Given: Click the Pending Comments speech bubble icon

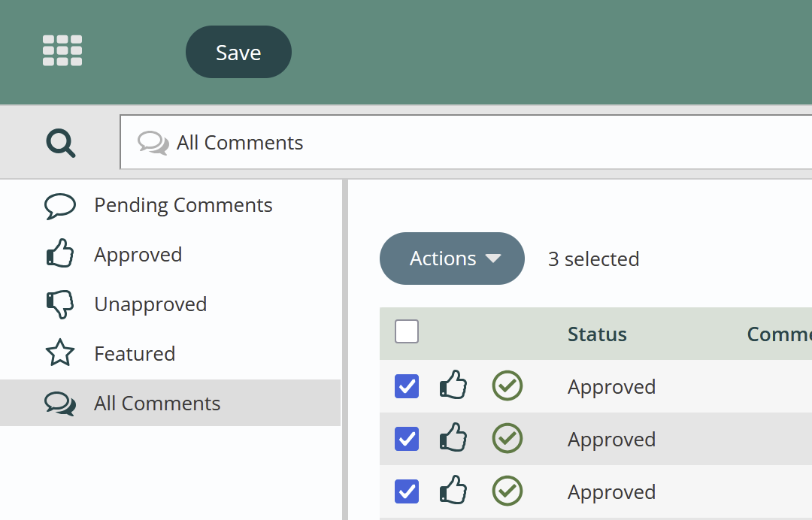Looking at the screenshot, I should [x=60, y=206].
